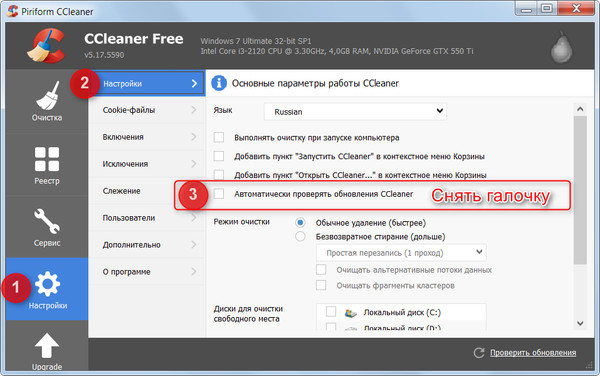Close the Piriform CCleaner window

coord(576,8)
